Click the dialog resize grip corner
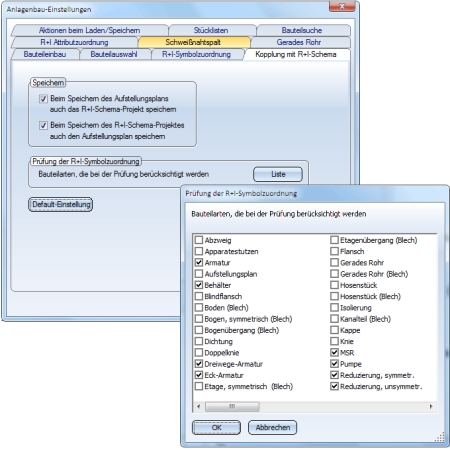450x450 pixels. [x=441, y=437]
